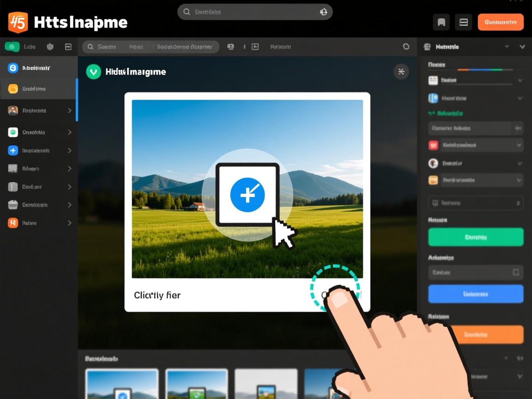The image size is (532, 399).
Task: Click the orange icon at sidebar bottom
Action: click(13, 223)
